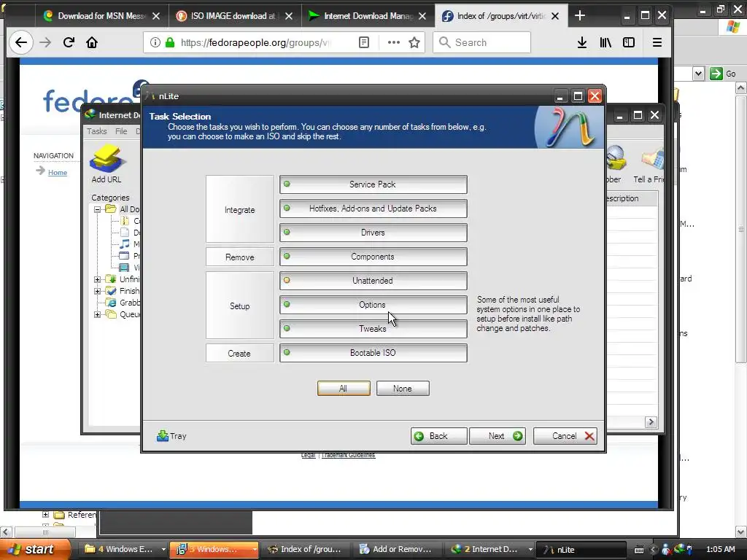This screenshot has width=747, height=560.
Task: Open Firefox downloads panel
Action: (x=582, y=42)
